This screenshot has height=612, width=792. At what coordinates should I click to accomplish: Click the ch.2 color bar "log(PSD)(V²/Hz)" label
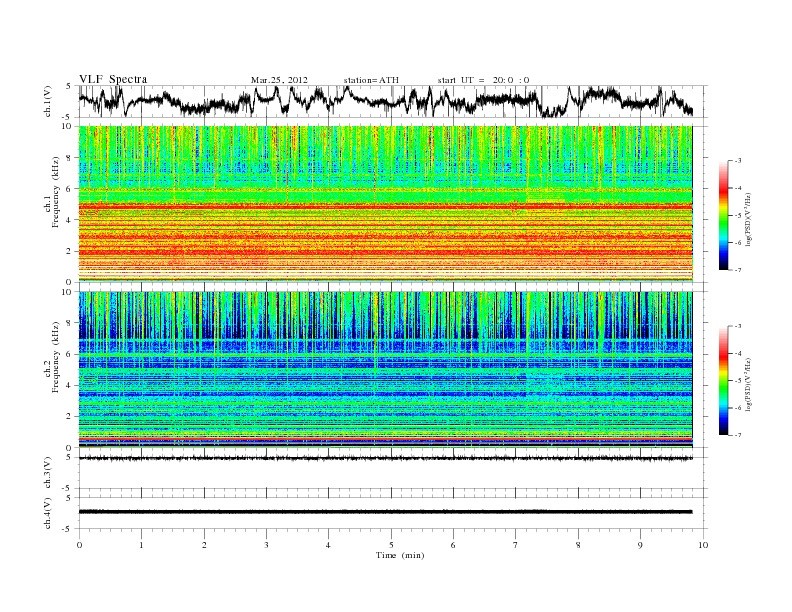[x=749, y=383]
